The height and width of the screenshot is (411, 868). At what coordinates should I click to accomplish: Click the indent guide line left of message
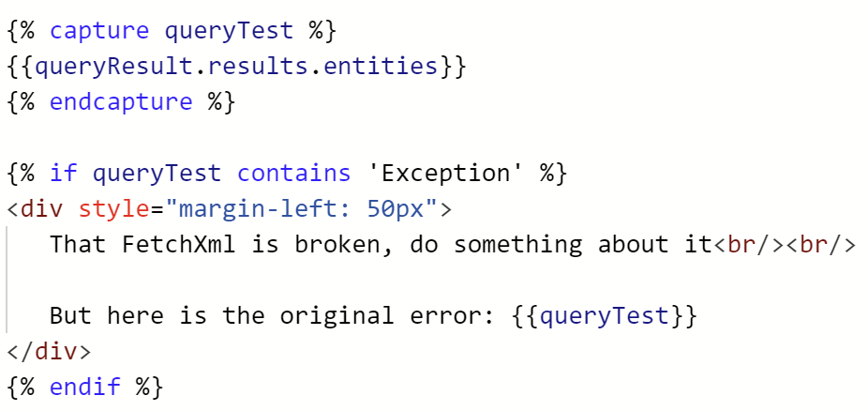[x=7, y=279]
